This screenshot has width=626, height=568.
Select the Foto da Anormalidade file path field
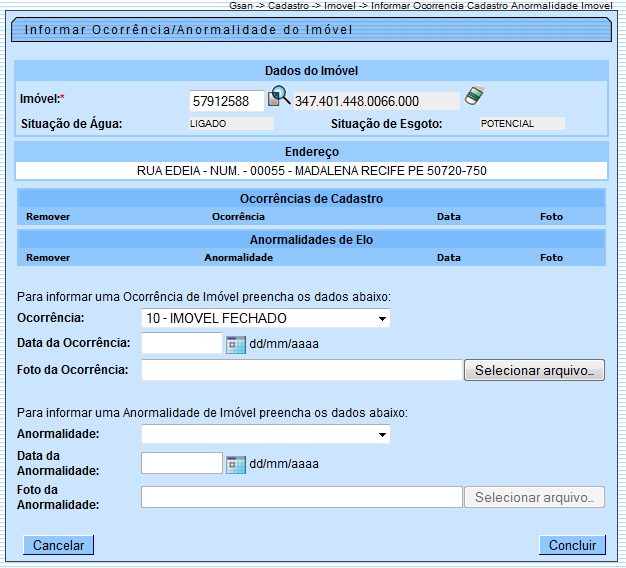[301, 497]
